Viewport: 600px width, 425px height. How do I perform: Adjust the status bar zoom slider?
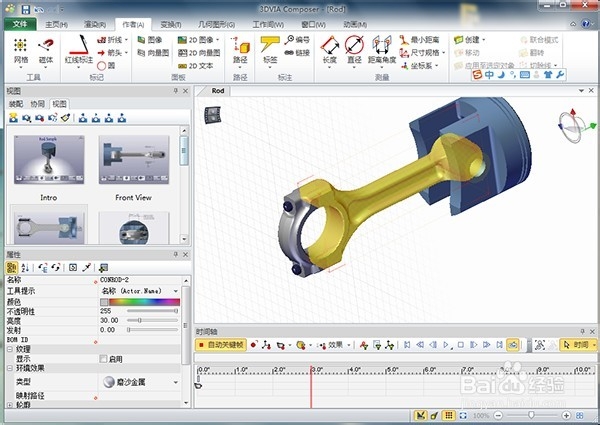click(532, 415)
